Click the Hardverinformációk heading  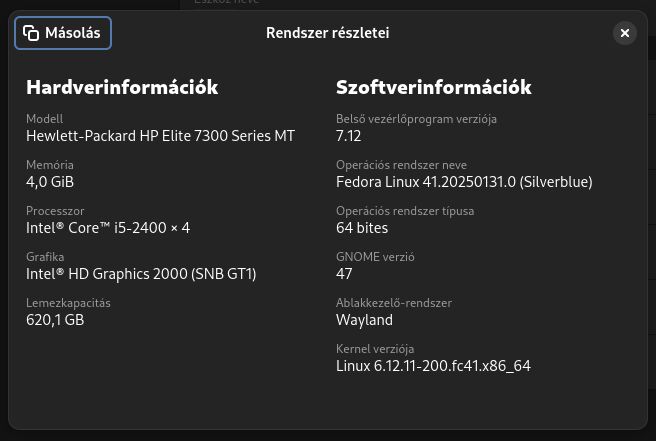point(122,87)
